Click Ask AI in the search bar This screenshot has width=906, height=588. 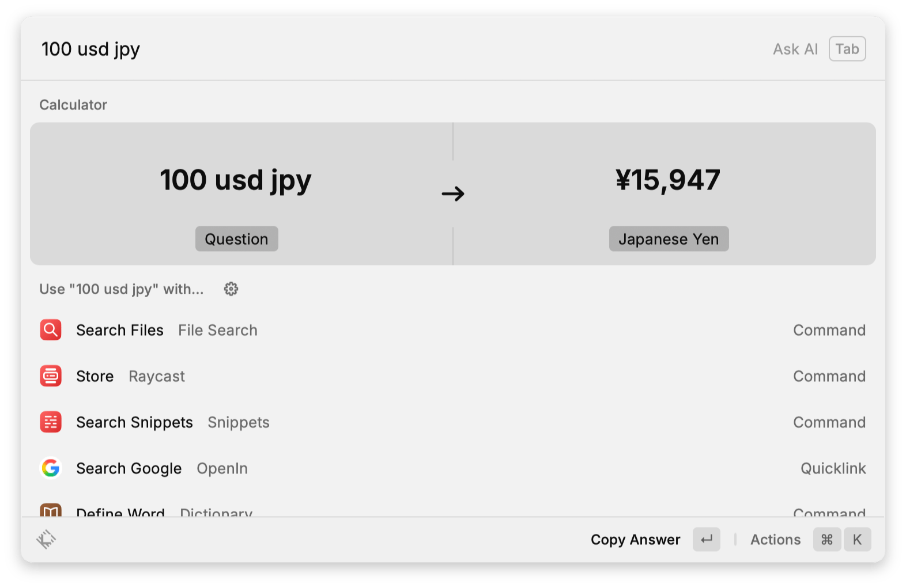tap(795, 50)
